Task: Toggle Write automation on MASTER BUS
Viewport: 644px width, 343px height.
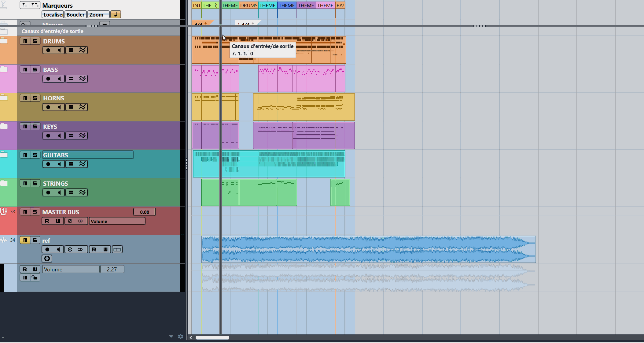Action: point(58,221)
